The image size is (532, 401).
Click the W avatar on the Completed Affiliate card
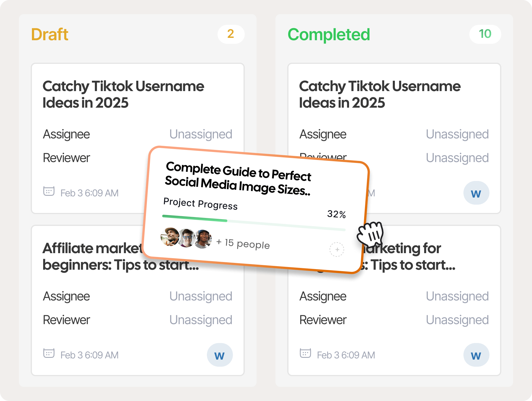(x=476, y=355)
